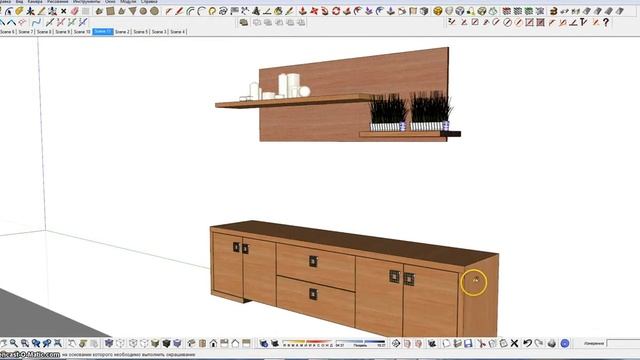Switch to monochrome face style
Screen dimensions: 640x360
[177, 343]
